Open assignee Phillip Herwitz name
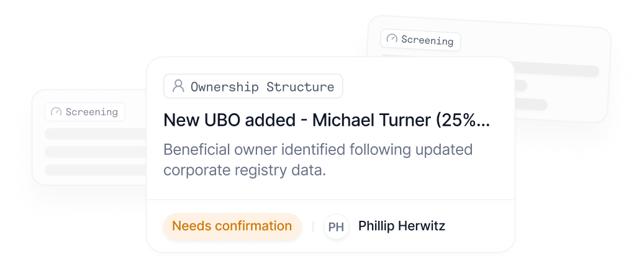644x260 pixels. [402, 226]
